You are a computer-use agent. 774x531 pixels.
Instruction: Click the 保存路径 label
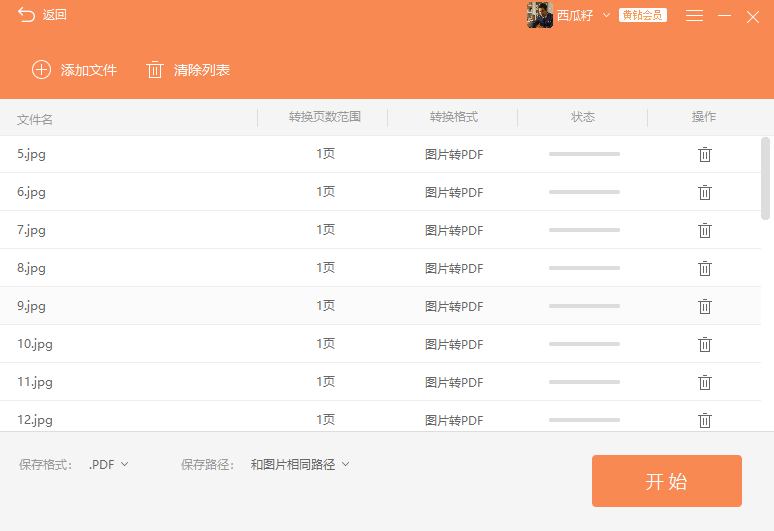click(x=207, y=464)
